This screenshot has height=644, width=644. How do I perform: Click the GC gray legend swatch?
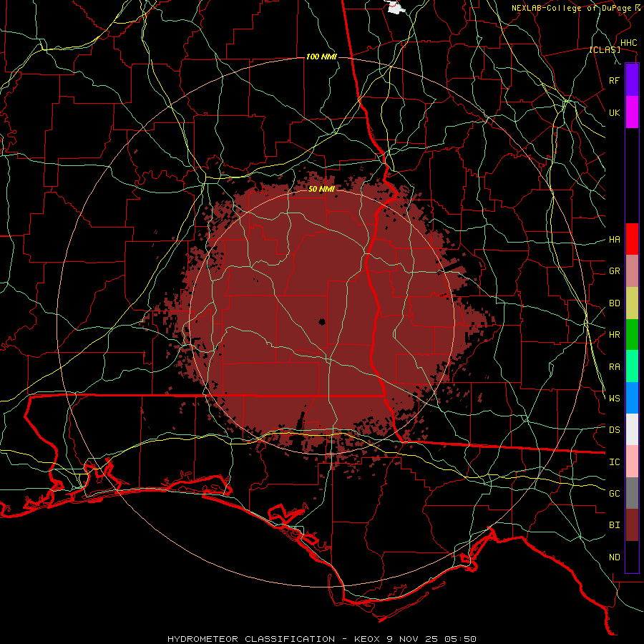coord(632,493)
